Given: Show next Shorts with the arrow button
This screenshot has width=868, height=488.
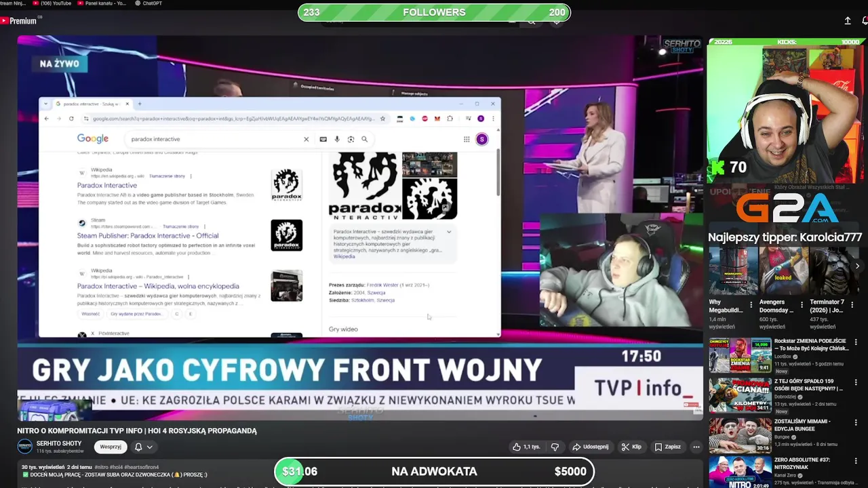Looking at the screenshot, I should click(857, 266).
